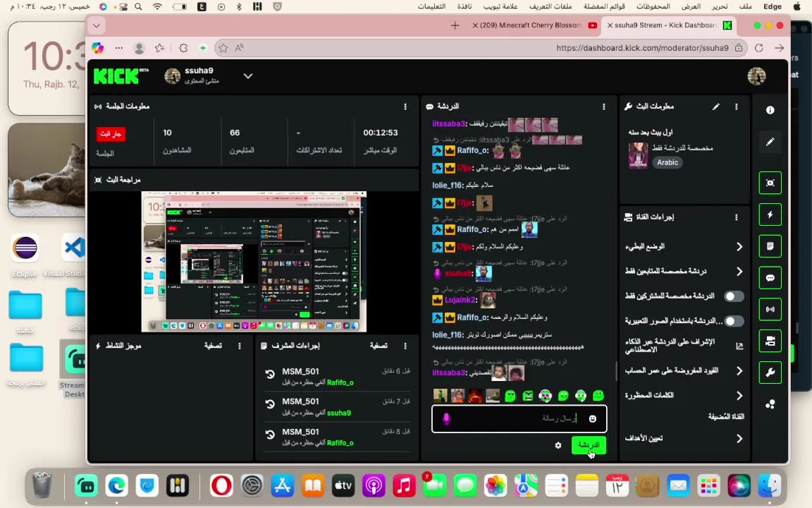Open the info icon in right sidebar
Viewport: 812px width, 508px height.
point(770,110)
